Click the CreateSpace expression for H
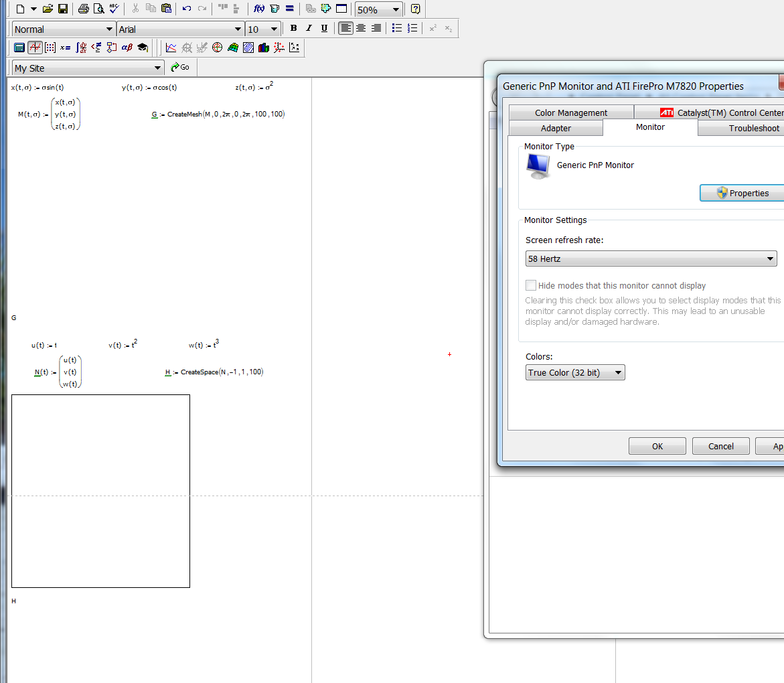The image size is (784, 683). 214,372
